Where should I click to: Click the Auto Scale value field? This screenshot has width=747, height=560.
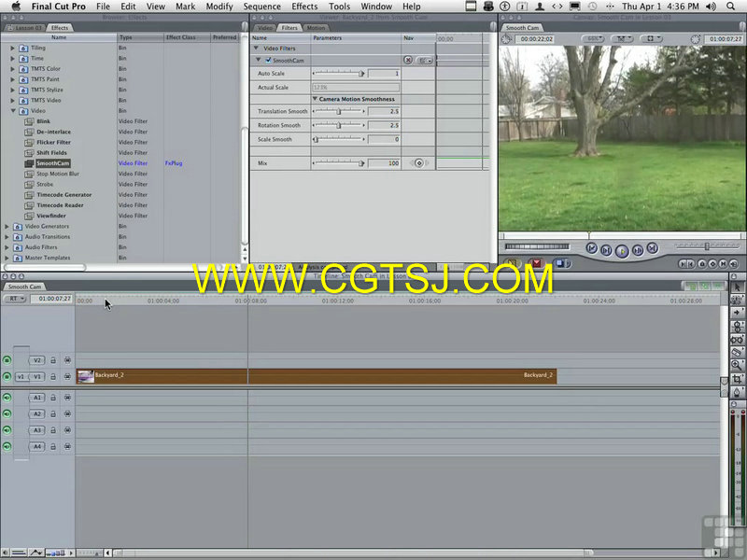pyautogui.click(x=384, y=74)
